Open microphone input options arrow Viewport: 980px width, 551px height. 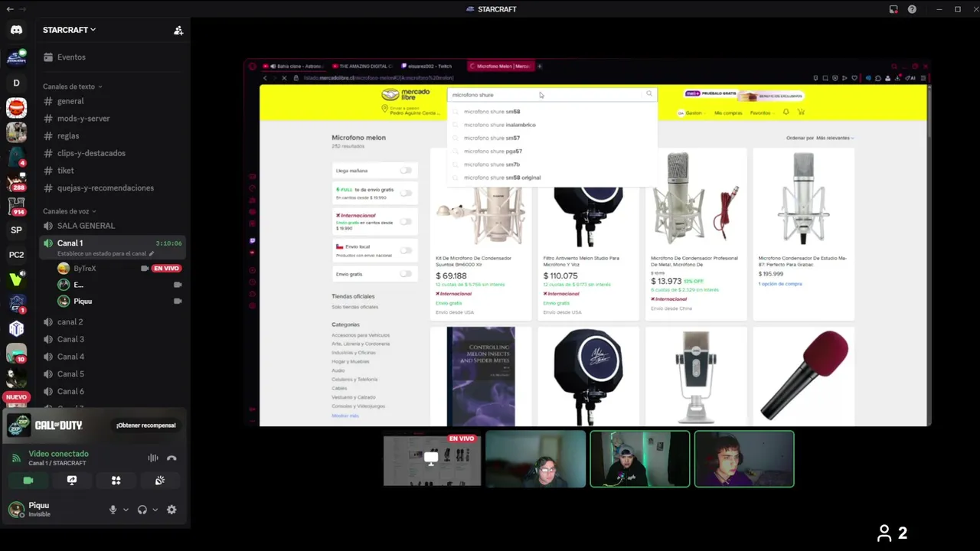[x=126, y=510]
